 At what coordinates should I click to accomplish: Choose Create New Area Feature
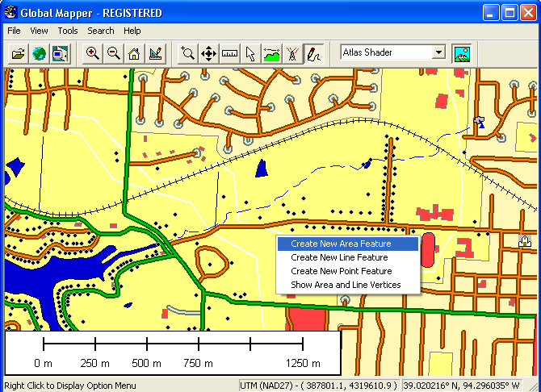click(x=348, y=244)
